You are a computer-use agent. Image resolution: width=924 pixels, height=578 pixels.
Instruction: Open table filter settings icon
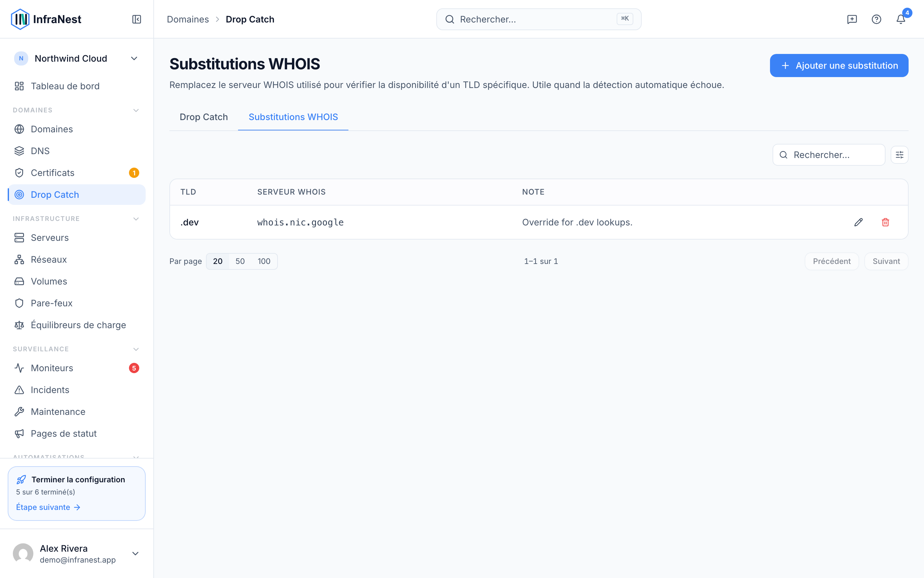(x=900, y=155)
